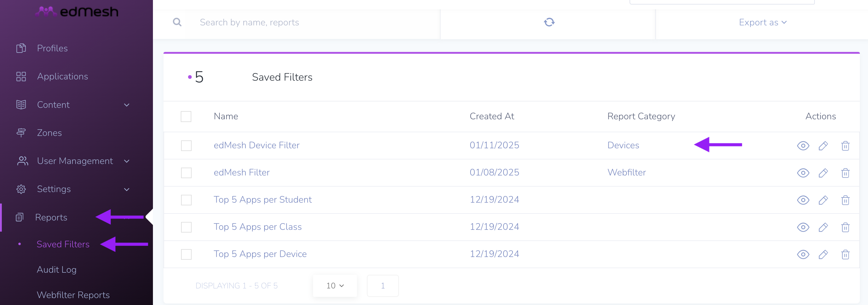Click the magnifier search icon
Screen dimensions: 868x305
pyautogui.click(x=177, y=22)
